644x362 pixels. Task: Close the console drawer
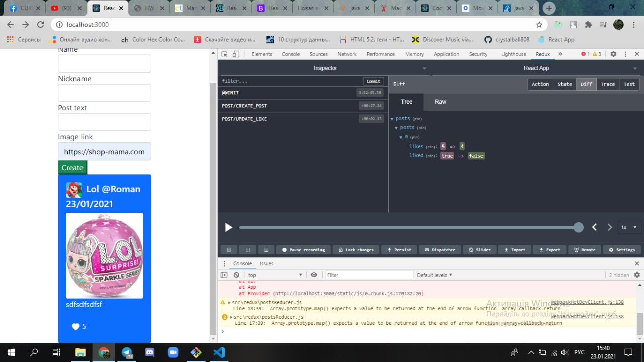tap(637, 263)
